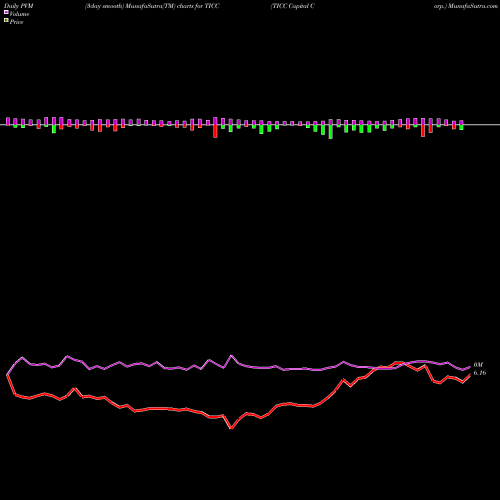Click the '(3day smooth) MunafaSutra(TM) charts for TICC' heading

[x=152, y=6]
